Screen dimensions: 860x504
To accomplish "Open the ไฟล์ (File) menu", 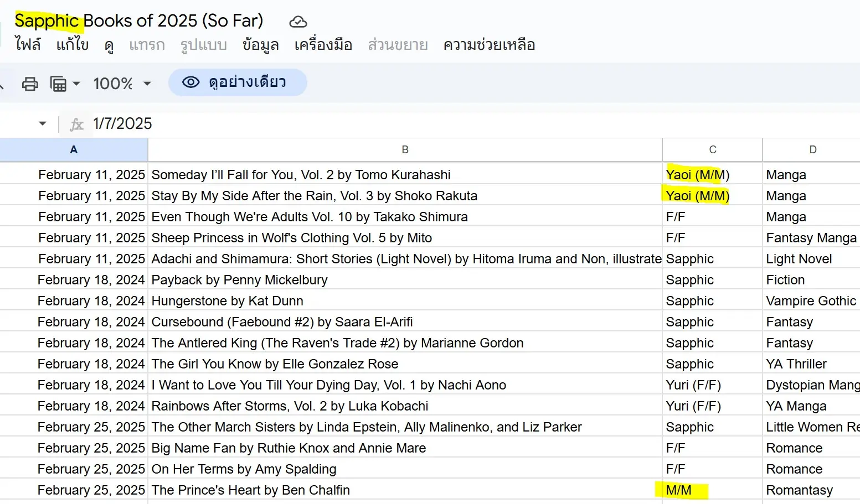I will pyautogui.click(x=28, y=45).
